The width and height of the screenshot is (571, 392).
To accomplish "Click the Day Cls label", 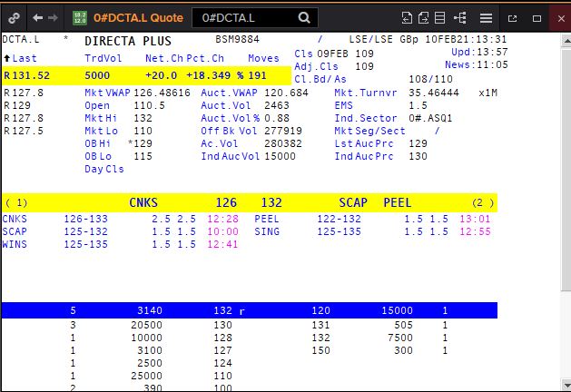I will (104, 170).
